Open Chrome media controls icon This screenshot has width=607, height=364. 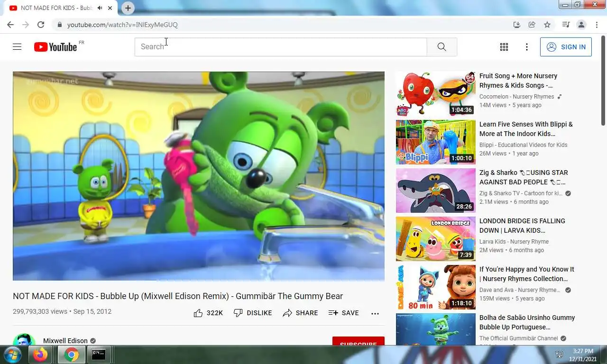coord(566,25)
